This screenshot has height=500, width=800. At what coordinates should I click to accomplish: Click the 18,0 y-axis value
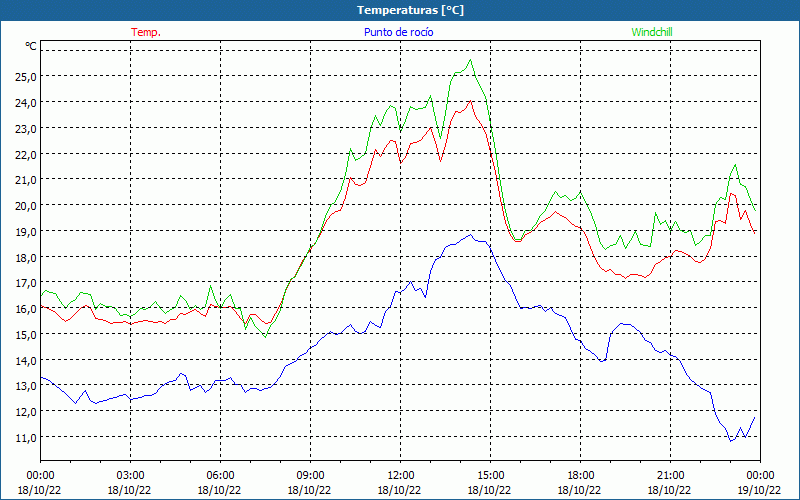point(26,257)
